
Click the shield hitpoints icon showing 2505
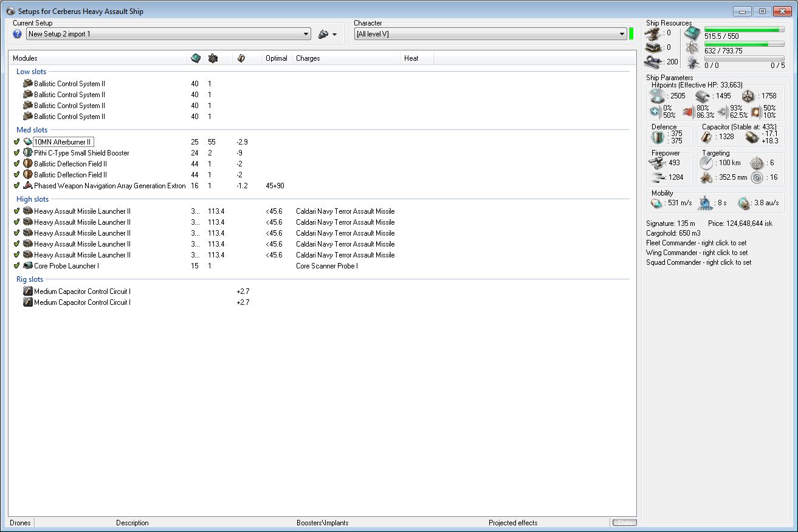pyautogui.click(x=657, y=96)
